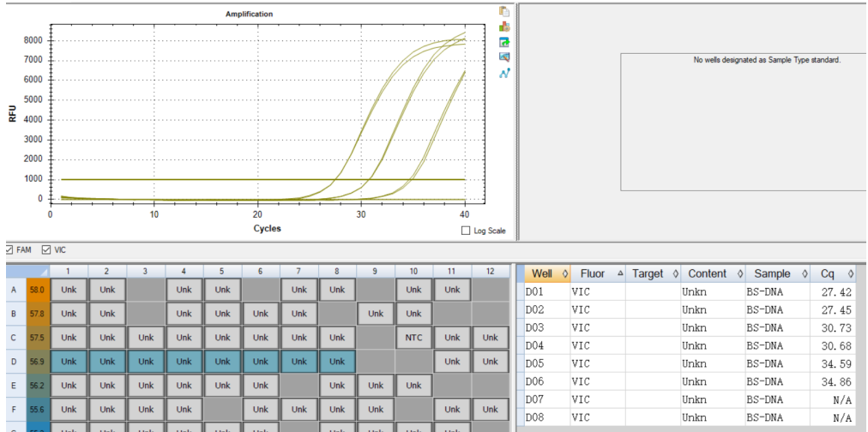
Task: Select the D03 row in results table
Action: tap(686, 328)
